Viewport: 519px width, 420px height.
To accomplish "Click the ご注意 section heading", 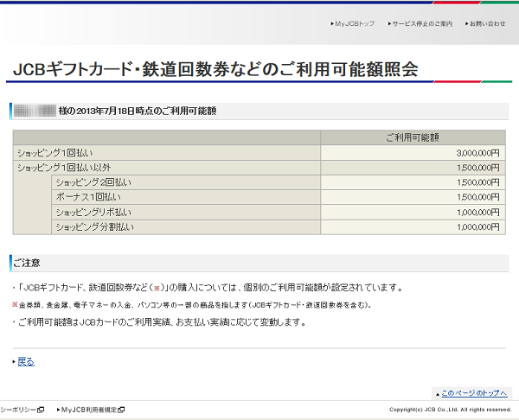I will [x=27, y=263].
